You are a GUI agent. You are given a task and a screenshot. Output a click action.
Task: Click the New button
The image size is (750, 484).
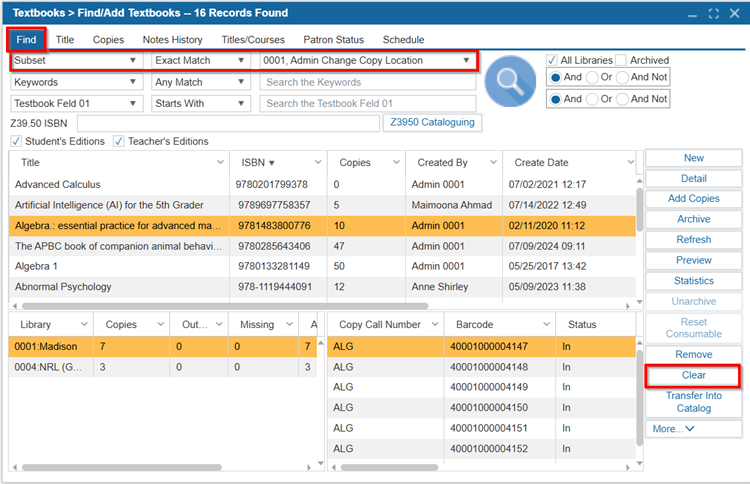click(x=693, y=158)
